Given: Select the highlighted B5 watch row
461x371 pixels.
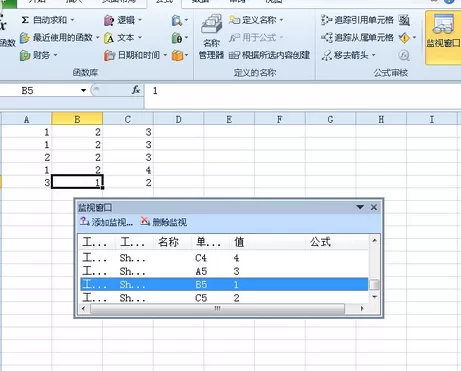Looking at the screenshot, I should click(x=224, y=285).
